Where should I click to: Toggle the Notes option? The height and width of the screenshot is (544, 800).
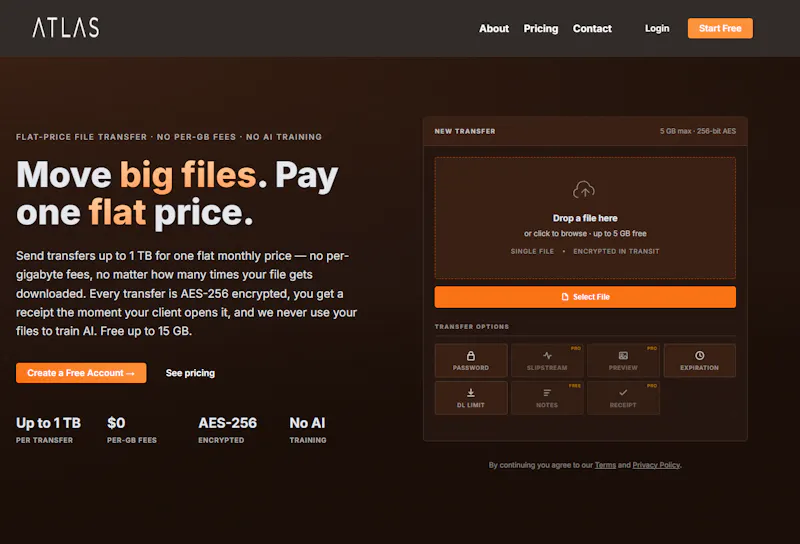547,398
